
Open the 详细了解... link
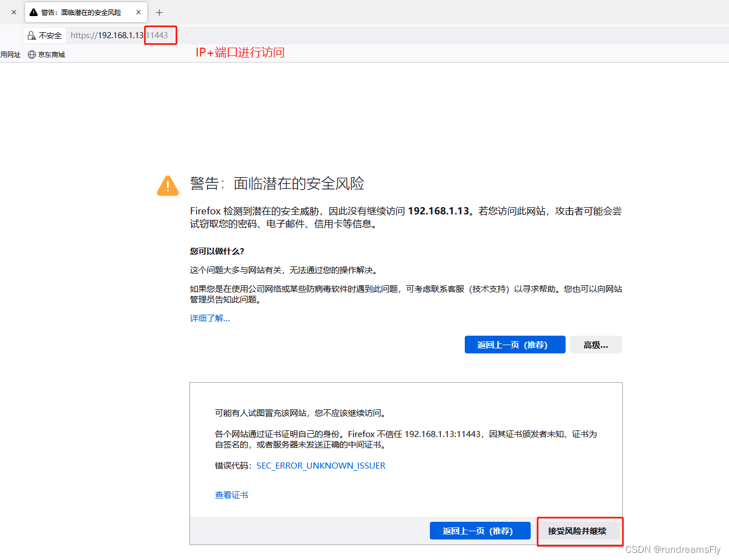[x=210, y=318]
